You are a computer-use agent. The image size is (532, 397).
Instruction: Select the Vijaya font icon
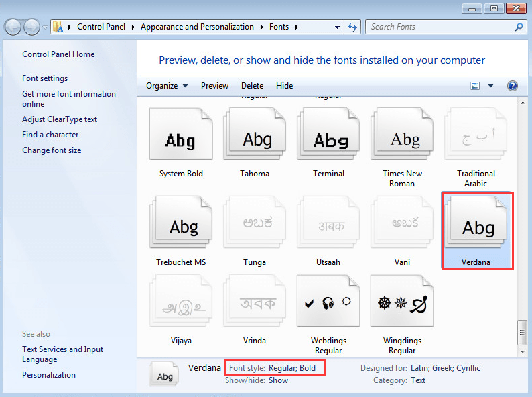[181, 301]
